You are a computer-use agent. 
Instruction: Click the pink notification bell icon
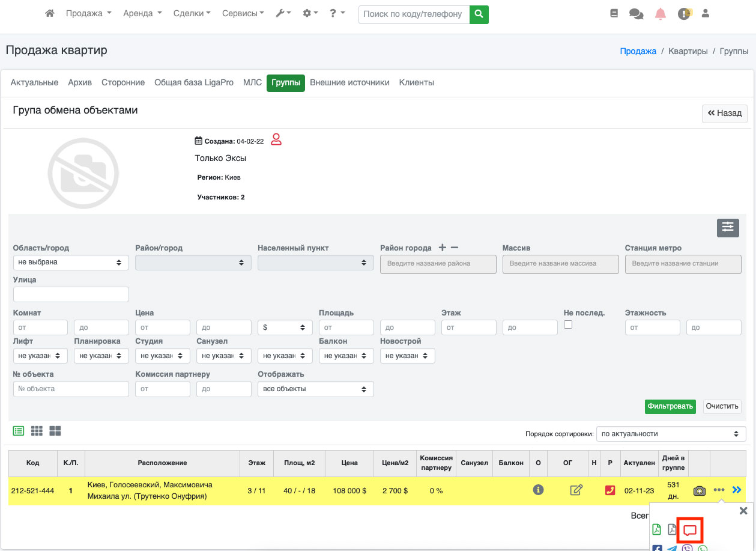[661, 14]
